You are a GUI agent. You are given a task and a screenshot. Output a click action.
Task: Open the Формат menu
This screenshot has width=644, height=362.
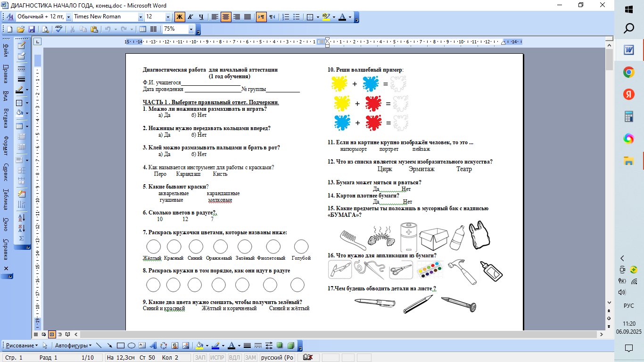pyautogui.click(x=6, y=145)
